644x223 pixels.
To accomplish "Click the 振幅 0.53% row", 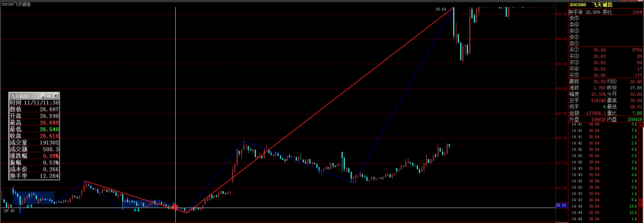I will (x=34, y=163).
